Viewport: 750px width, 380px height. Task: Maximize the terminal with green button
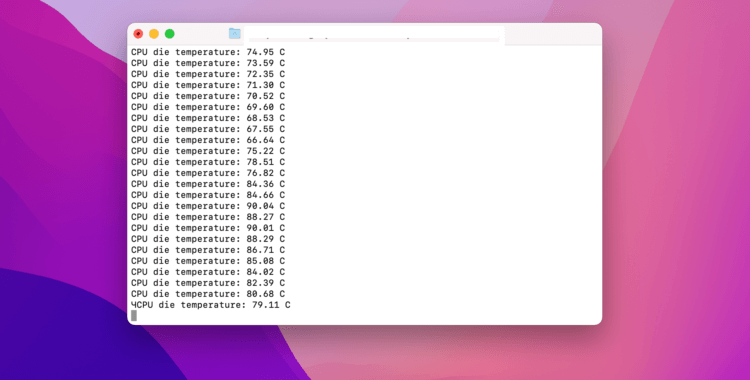tap(169, 34)
